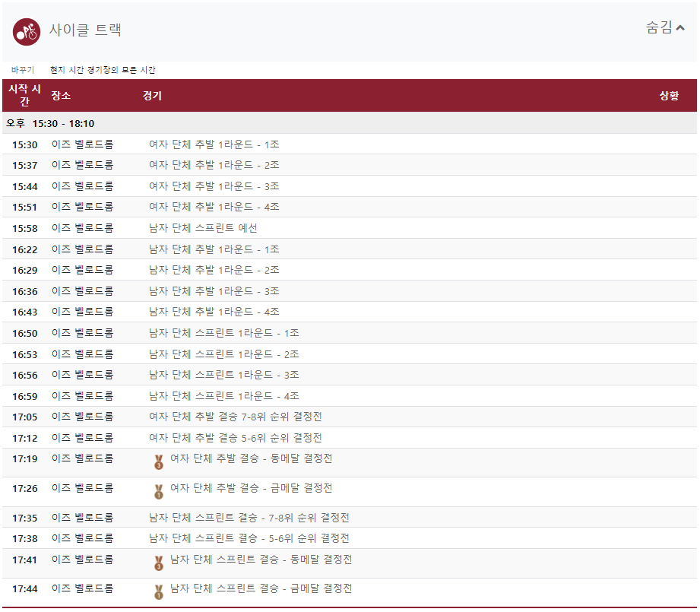Select 남자 단체 스프린트 1라운드 - 4조 event
Image resolution: width=700 pixels, height=612 pixels.
point(223,395)
